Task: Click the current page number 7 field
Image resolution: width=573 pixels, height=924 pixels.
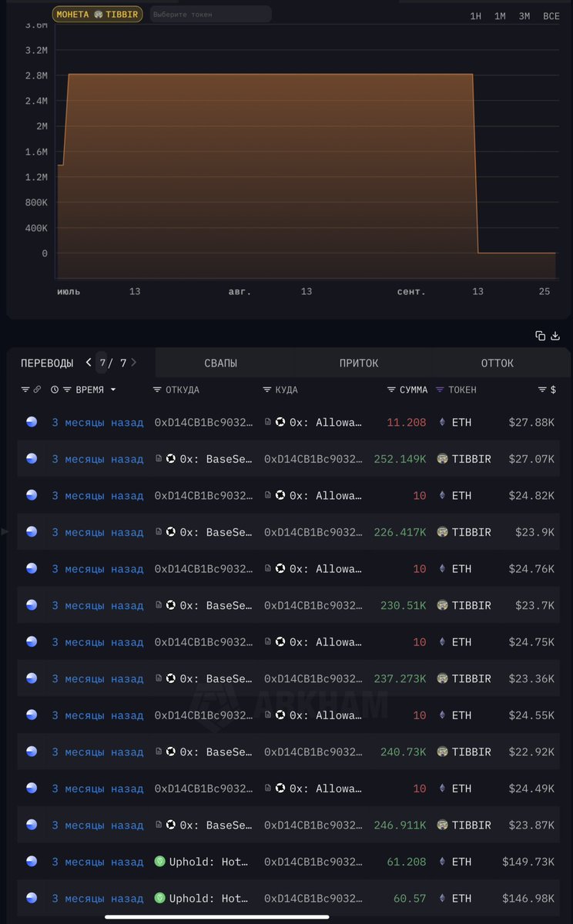Action: 102,363
